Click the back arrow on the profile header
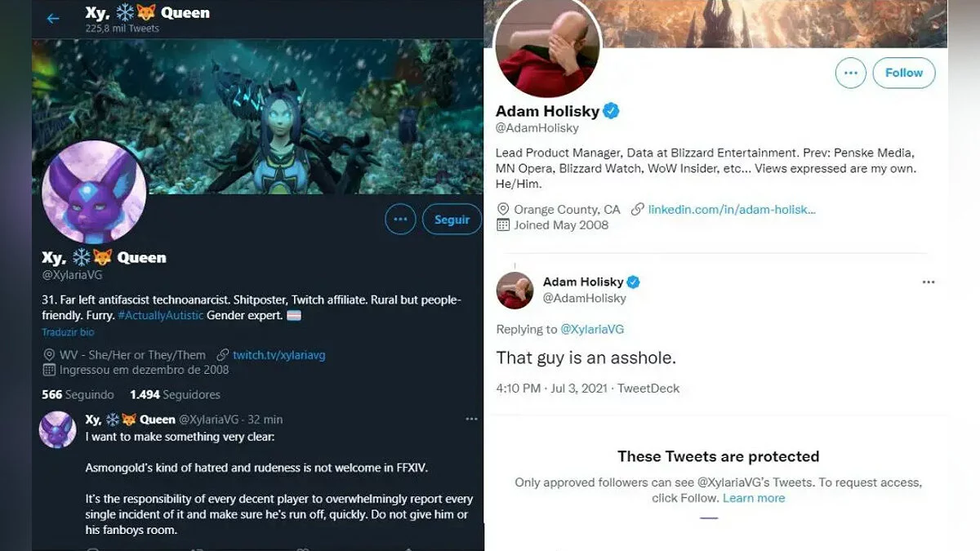 (53, 19)
